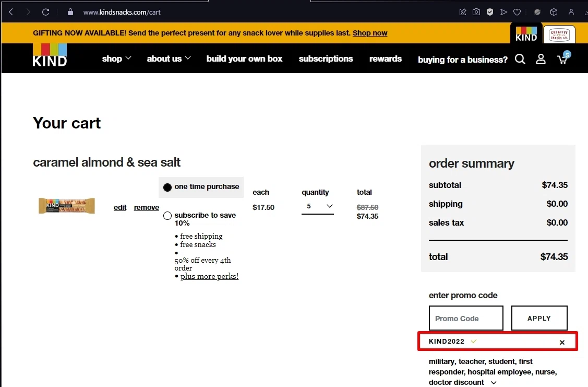Open the cube extensions icon
Image resolution: width=588 pixels, height=387 pixels.
tap(554, 12)
